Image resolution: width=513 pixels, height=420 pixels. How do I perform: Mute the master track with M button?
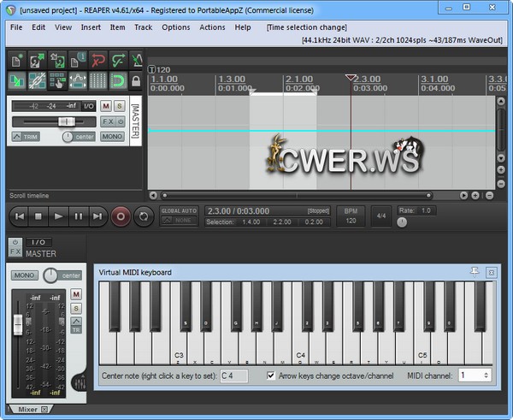pyautogui.click(x=106, y=106)
